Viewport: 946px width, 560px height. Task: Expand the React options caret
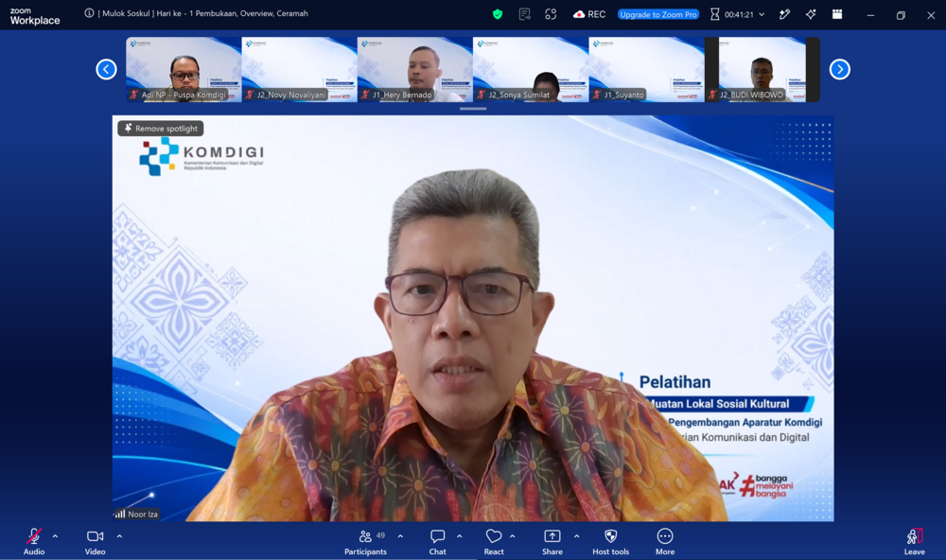pyautogui.click(x=512, y=535)
